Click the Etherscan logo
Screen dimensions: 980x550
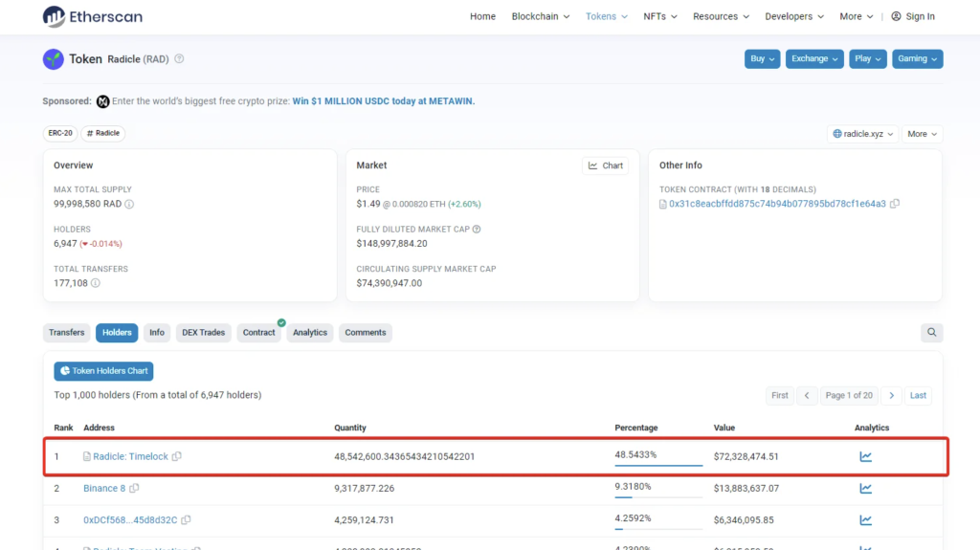coord(93,17)
